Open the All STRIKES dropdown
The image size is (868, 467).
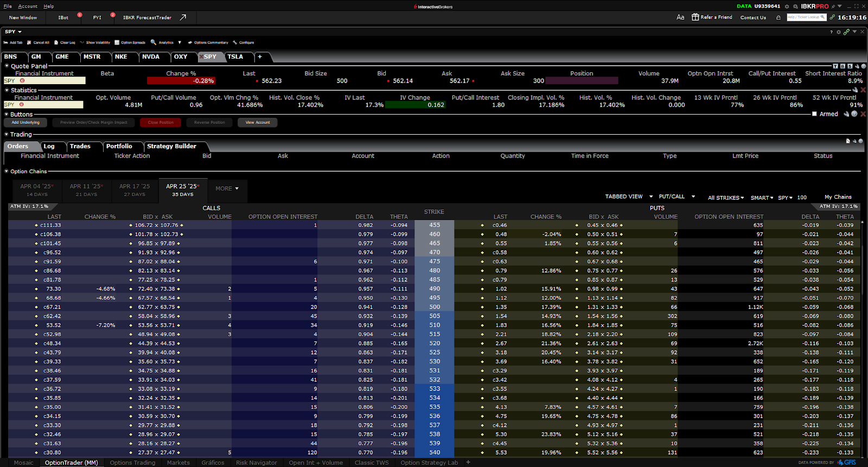pos(726,198)
